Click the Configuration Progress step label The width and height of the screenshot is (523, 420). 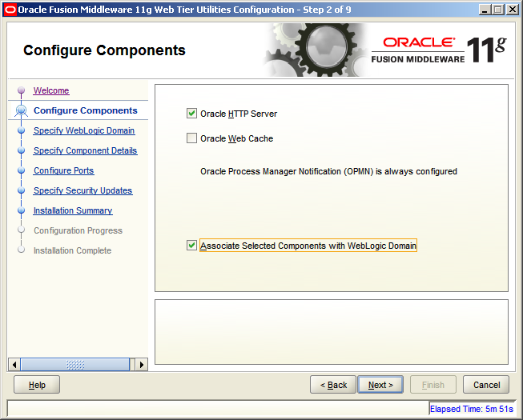pos(78,230)
